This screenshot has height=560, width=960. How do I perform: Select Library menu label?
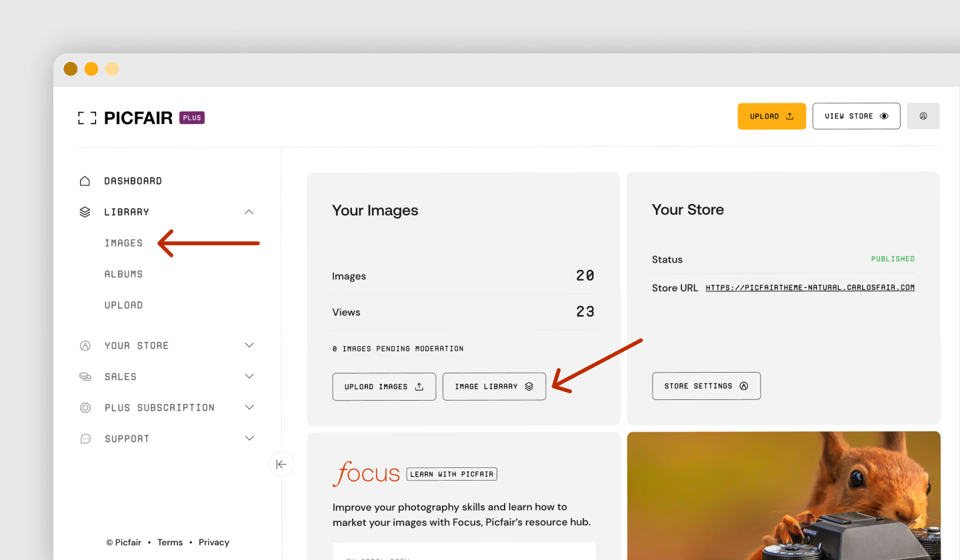[x=127, y=212]
